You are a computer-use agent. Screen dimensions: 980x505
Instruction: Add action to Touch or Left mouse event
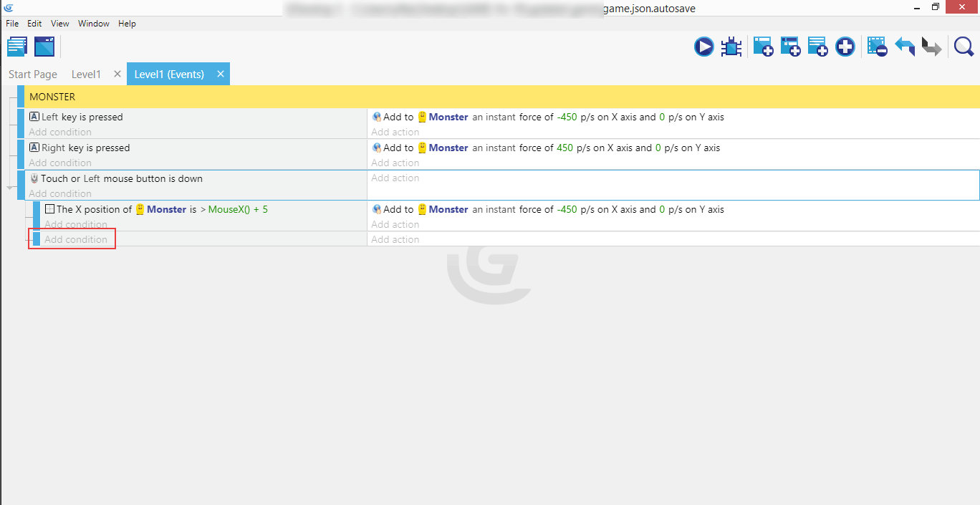pos(395,178)
